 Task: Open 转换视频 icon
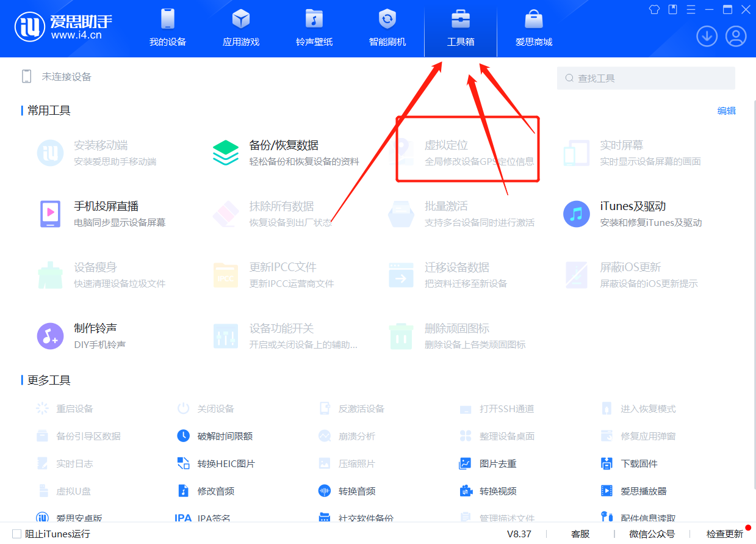465,491
